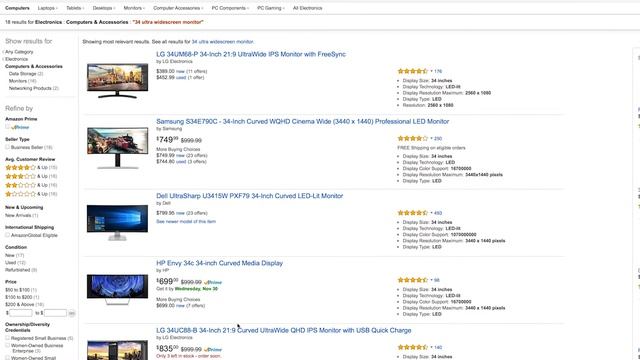Click 'See newer model of this item' link

click(186, 222)
